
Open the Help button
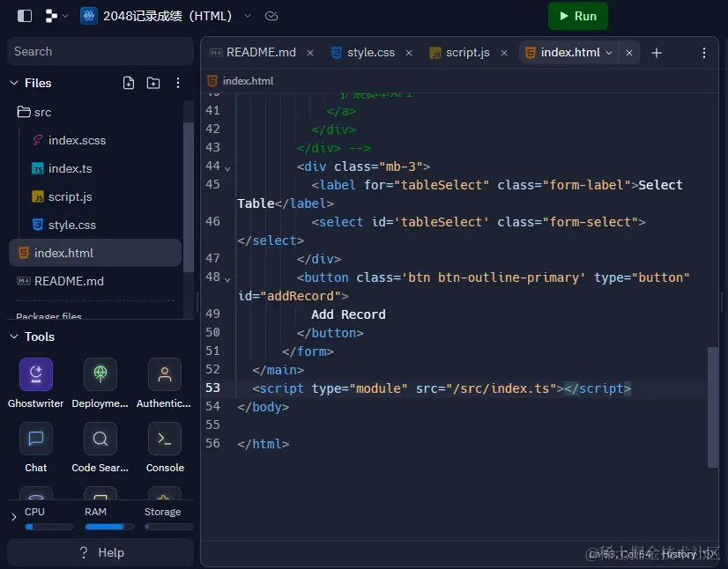click(100, 552)
